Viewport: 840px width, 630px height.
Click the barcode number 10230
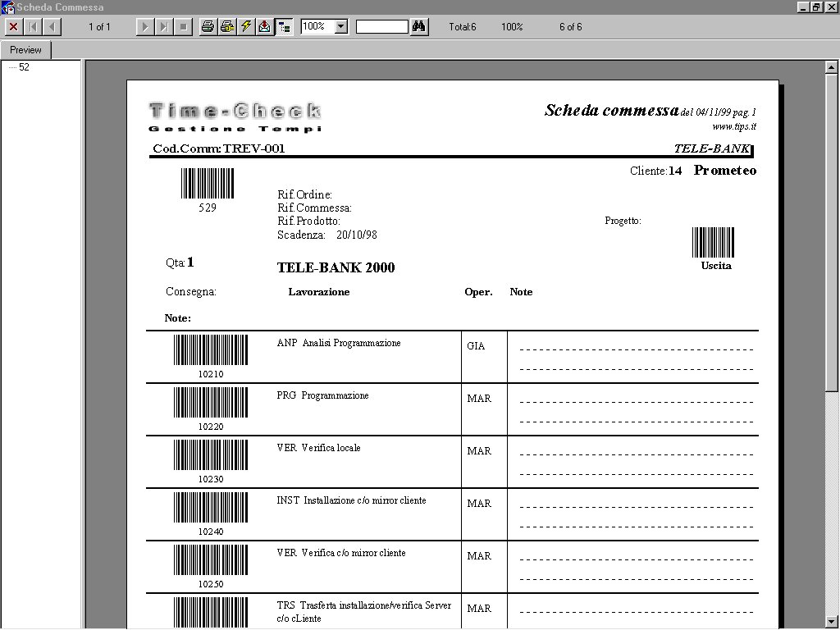tap(211, 479)
